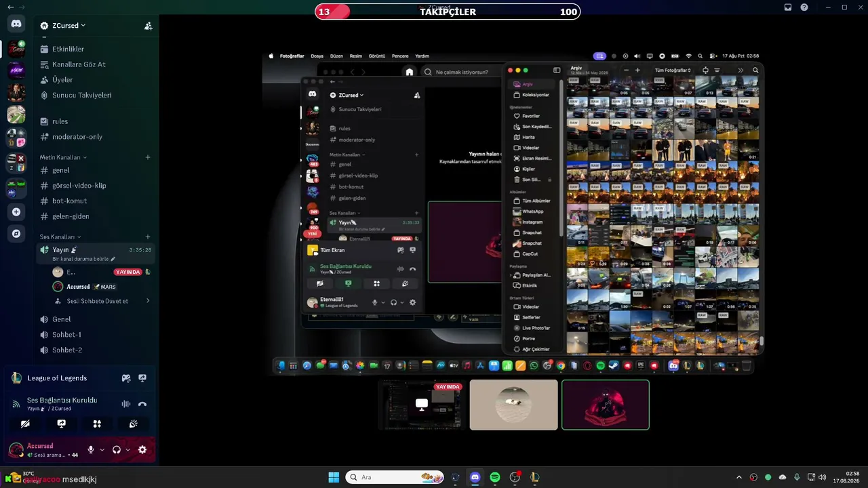
Task: Open the bot-komut channel
Action: (x=95, y=201)
